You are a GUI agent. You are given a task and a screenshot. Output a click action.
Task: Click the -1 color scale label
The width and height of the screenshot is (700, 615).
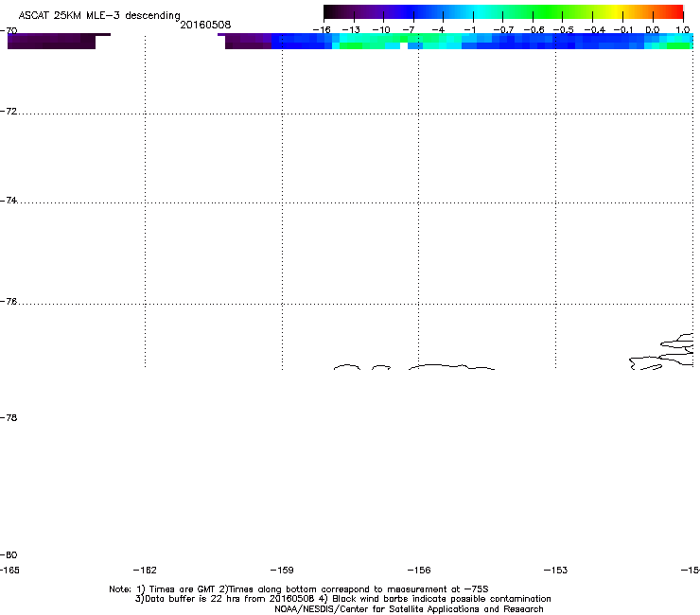point(469,30)
